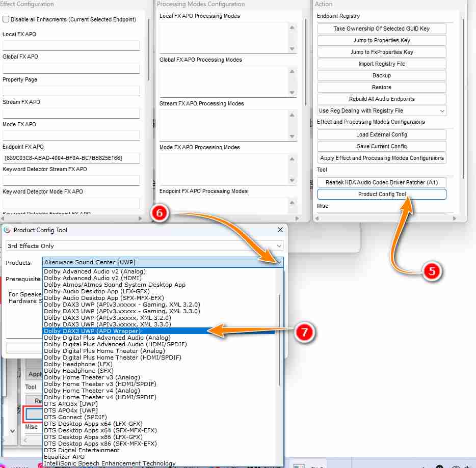Click the Backup button
This screenshot has width=476, height=468.
pyautogui.click(x=382, y=75)
